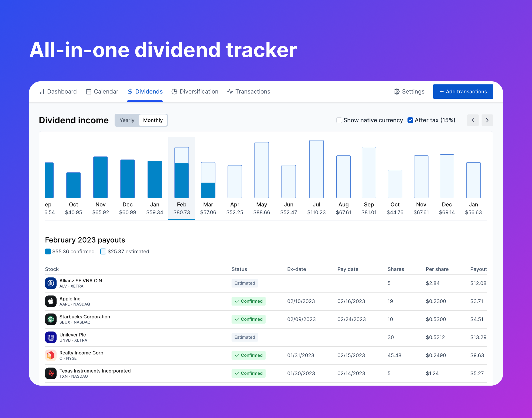
Task: Select the Dividends tab
Action: [x=145, y=91]
